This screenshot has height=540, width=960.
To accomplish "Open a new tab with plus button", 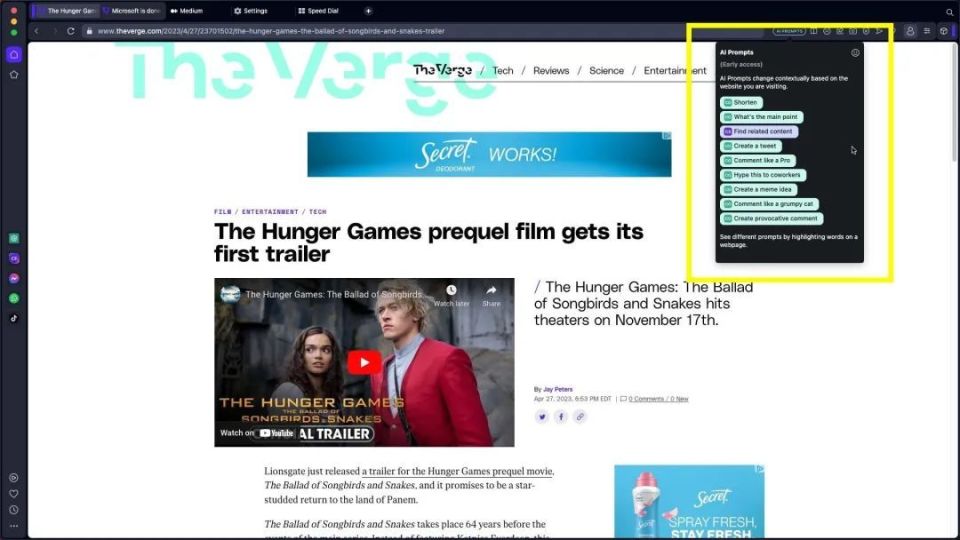I will 368,11.
